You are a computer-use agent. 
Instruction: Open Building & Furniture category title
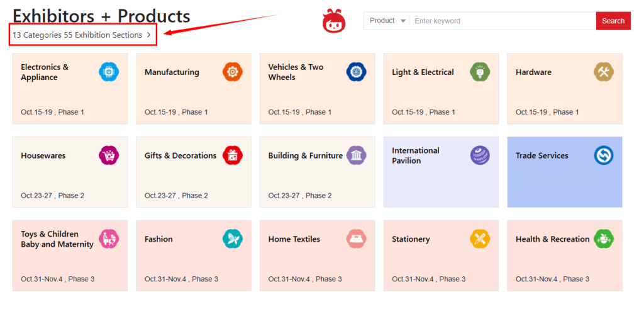coord(305,155)
